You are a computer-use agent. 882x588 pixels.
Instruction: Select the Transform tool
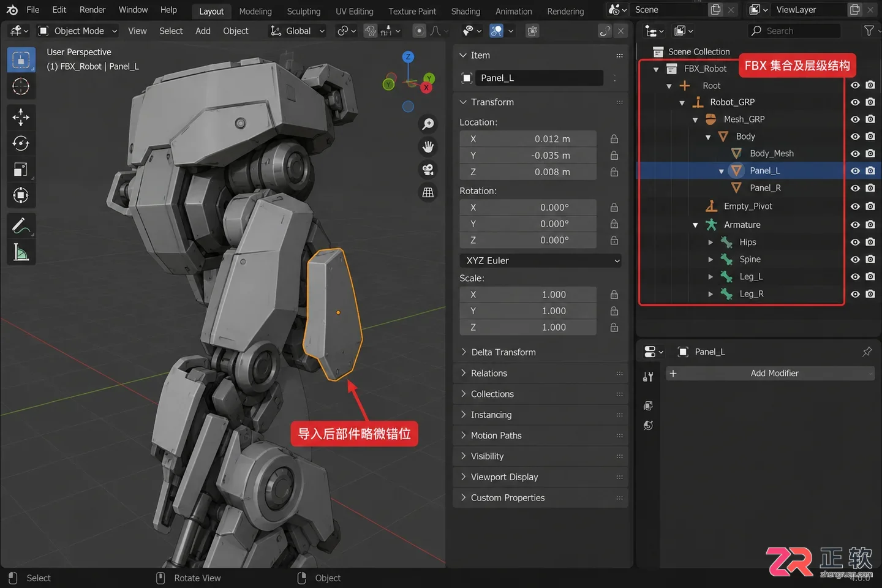click(x=21, y=195)
